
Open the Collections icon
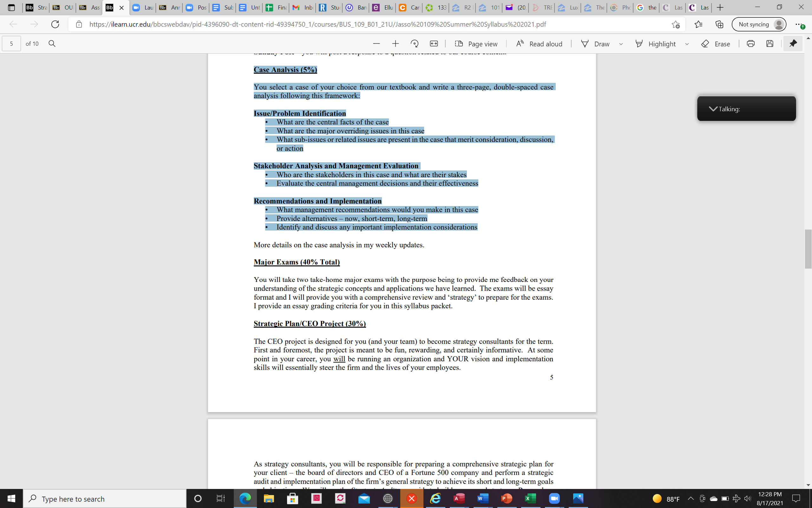click(x=719, y=24)
